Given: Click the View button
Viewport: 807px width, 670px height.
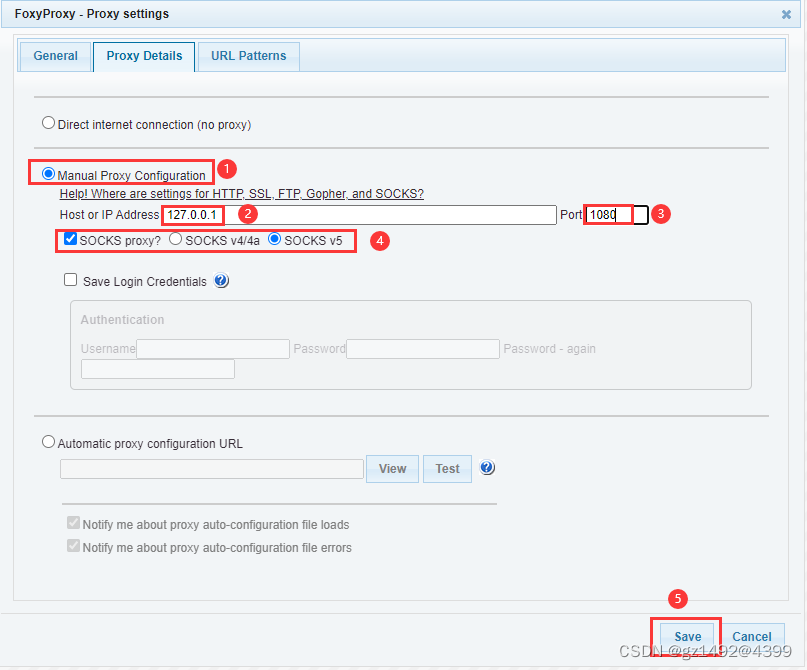Looking at the screenshot, I should click(393, 469).
